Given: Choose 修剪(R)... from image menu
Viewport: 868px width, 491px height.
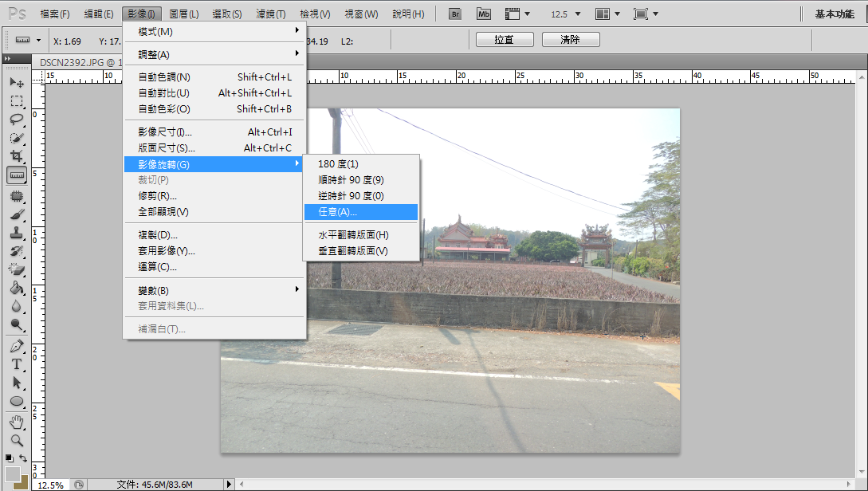Looking at the screenshot, I should pyautogui.click(x=214, y=195).
